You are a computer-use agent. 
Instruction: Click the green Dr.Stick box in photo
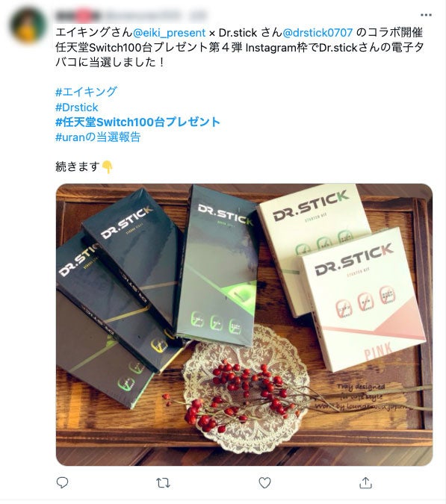tap(219, 267)
